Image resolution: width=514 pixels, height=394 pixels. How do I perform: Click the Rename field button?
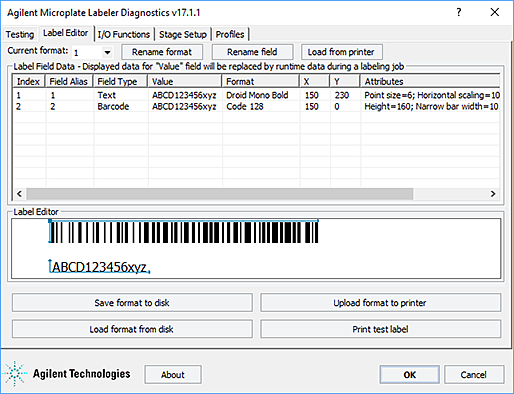252,52
